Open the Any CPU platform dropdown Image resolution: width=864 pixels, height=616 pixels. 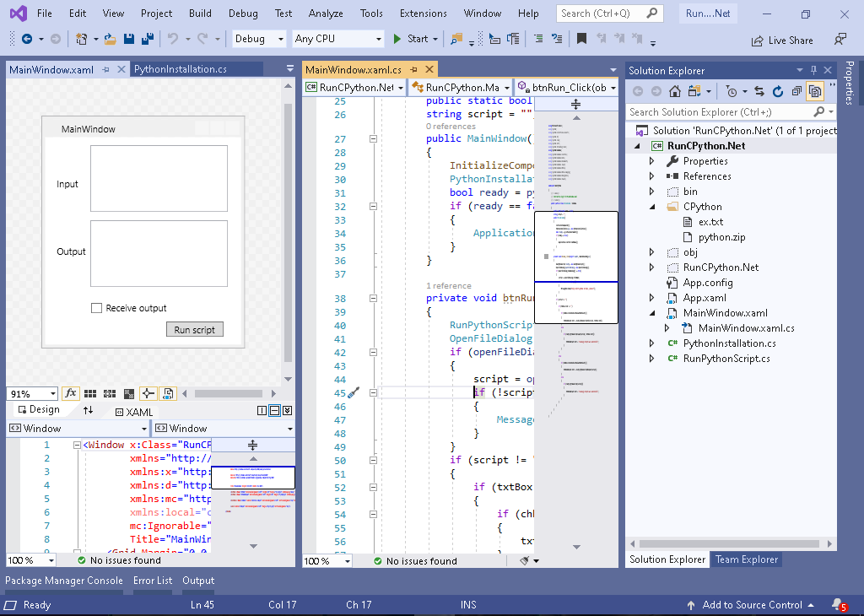point(338,39)
